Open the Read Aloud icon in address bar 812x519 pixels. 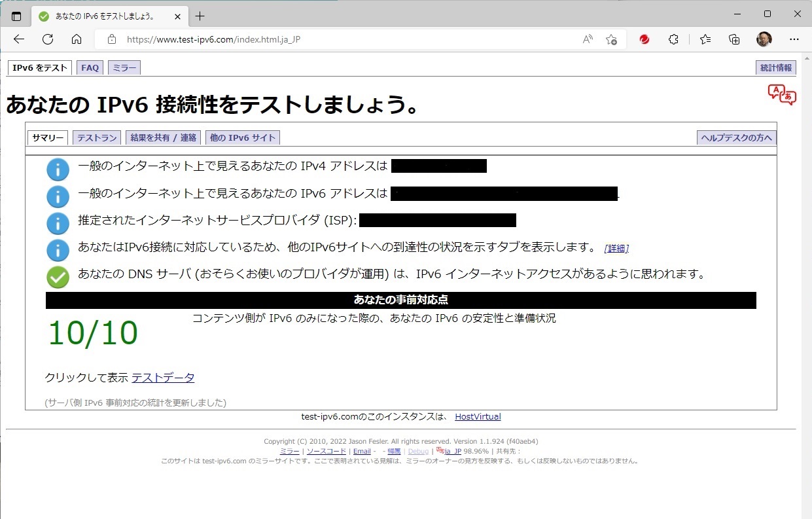point(588,39)
